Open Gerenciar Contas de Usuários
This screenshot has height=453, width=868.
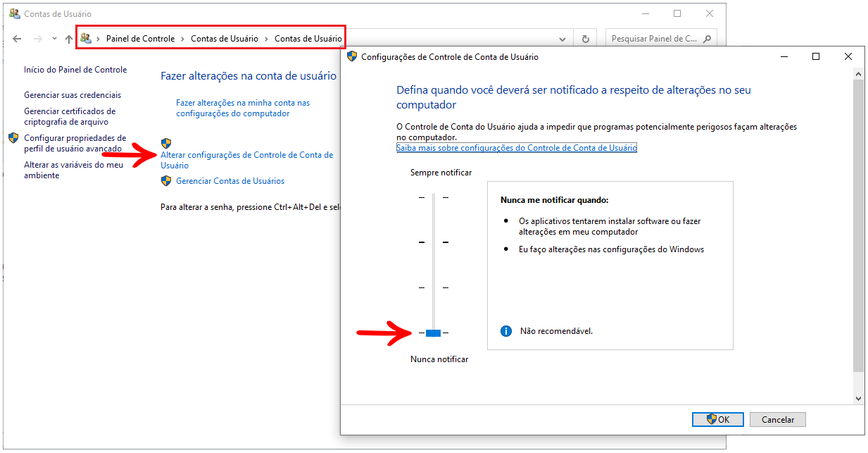tap(230, 181)
